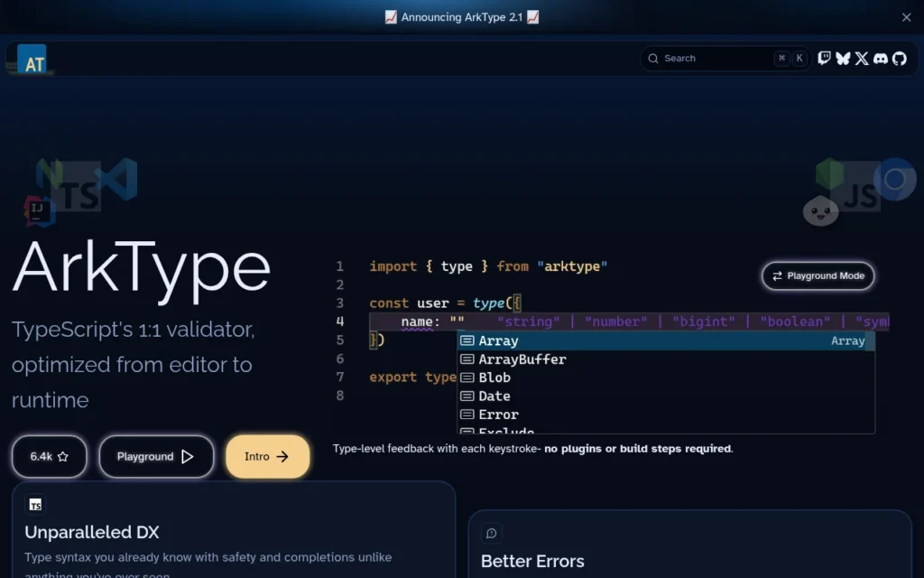This screenshot has width=924, height=578.
Task: Open the Bluesky butterfly icon link
Action: click(843, 59)
